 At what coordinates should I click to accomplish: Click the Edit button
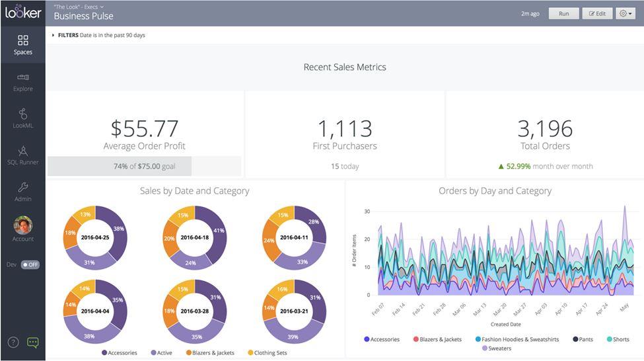click(597, 13)
